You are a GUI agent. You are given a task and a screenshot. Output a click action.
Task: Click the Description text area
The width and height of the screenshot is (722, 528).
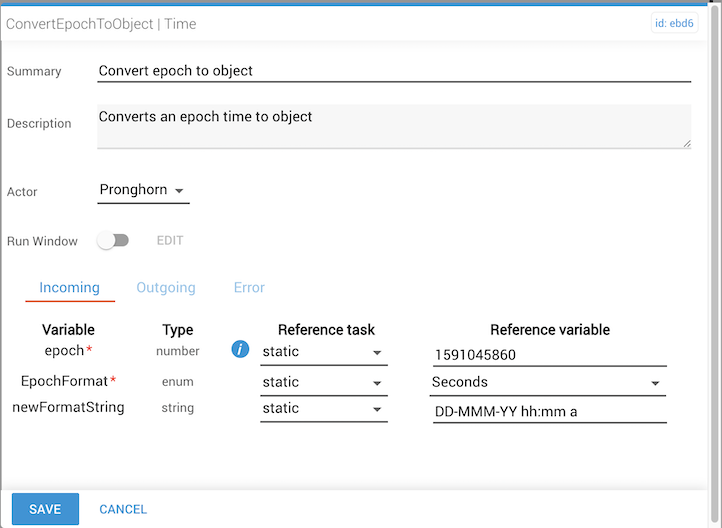click(x=394, y=126)
